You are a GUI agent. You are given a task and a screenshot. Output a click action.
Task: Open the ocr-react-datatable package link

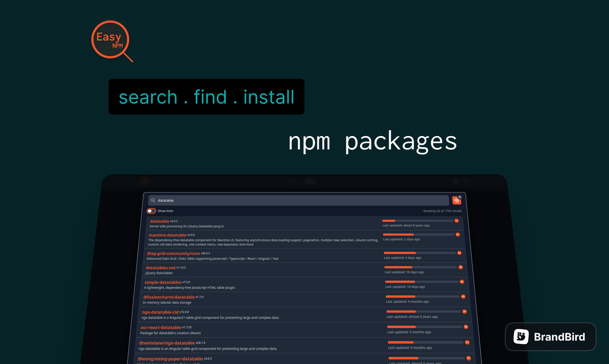tap(161, 327)
